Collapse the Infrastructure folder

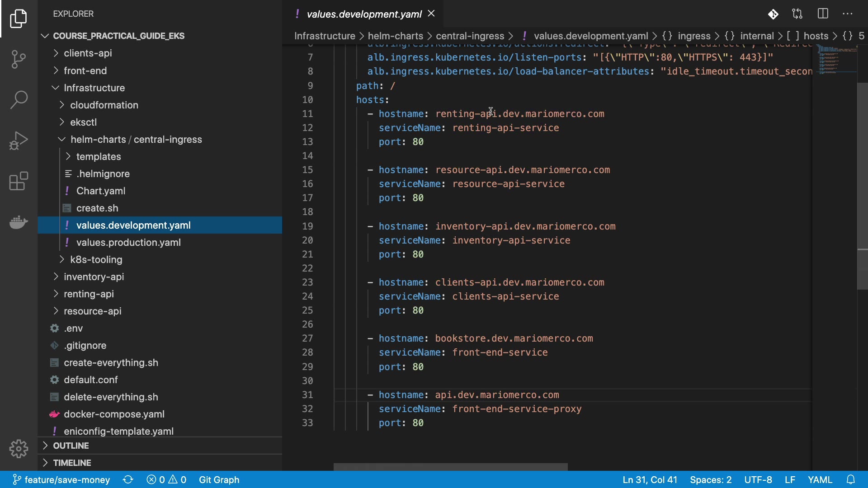[x=94, y=88]
